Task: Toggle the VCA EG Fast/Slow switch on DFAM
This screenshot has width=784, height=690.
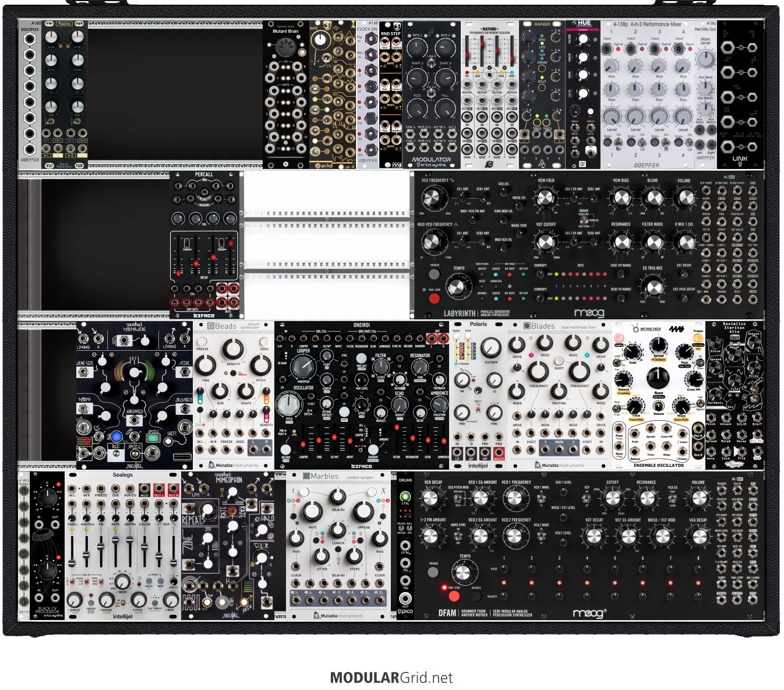Action: point(672,499)
